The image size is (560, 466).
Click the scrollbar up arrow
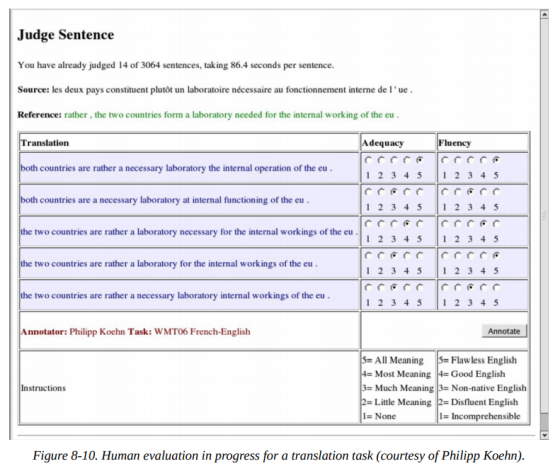(x=544, y=15)
